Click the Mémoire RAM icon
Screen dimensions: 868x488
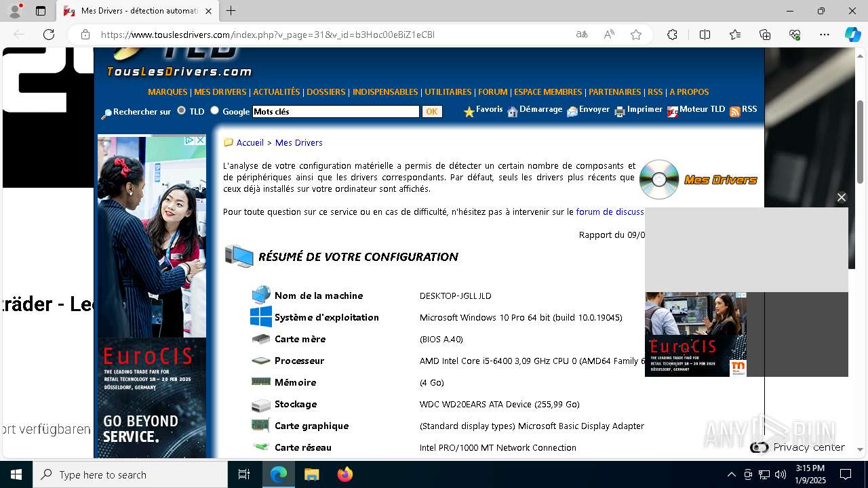coord(261,382)
